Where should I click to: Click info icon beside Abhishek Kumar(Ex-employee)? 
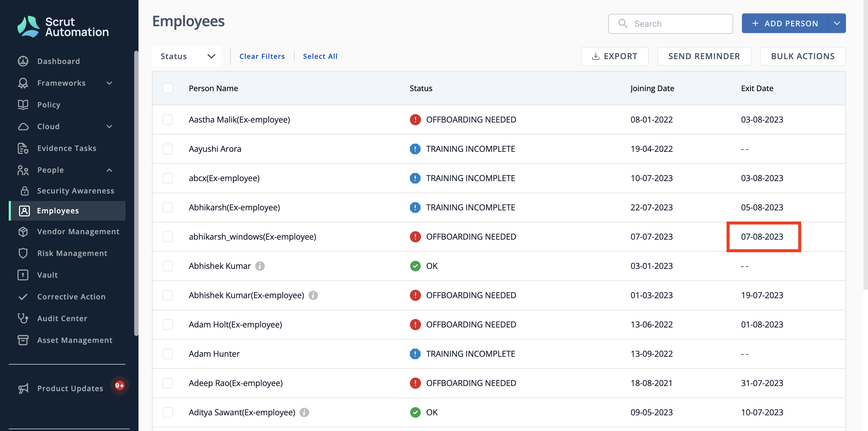coord(313,295)
